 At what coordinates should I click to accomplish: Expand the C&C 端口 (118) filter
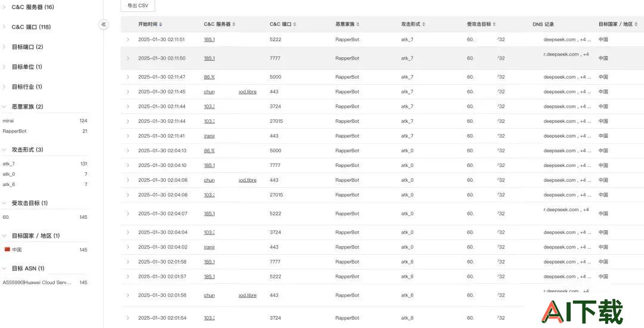pos(4,27)
